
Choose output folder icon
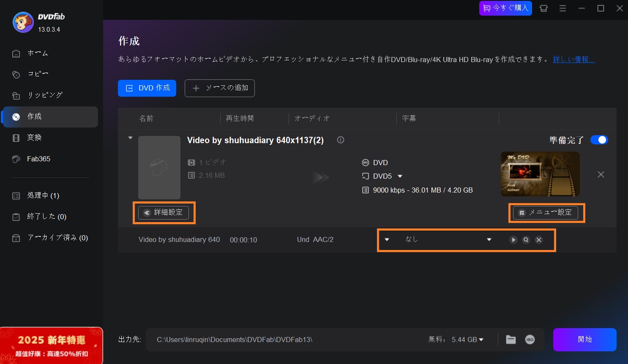tap(511, 340)
